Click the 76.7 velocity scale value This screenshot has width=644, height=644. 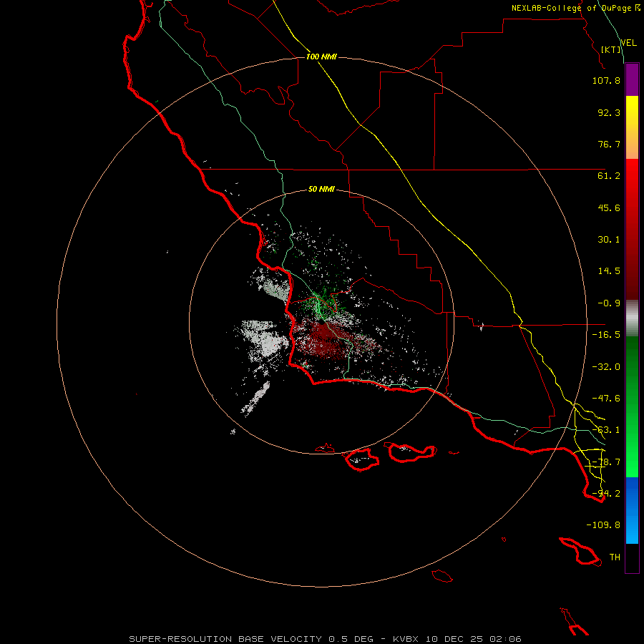(609, 144)
